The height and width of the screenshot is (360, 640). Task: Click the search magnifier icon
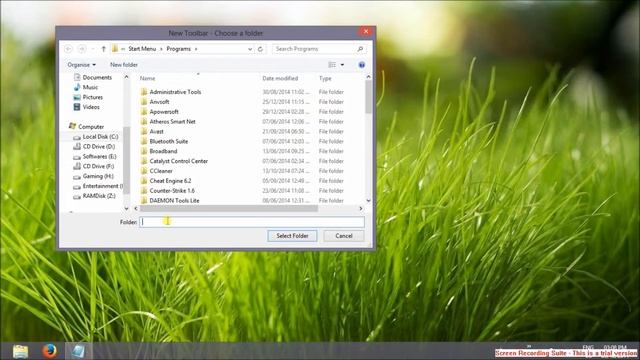pos(360,49)
